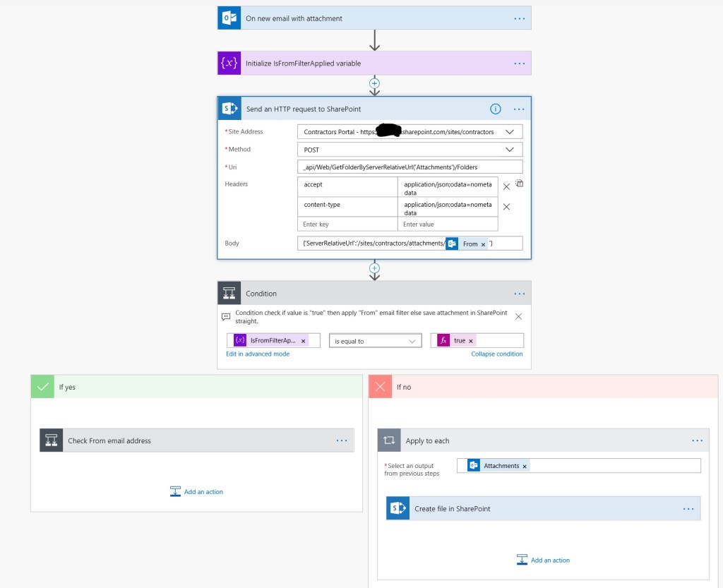
Task: Click the green checkmark icon on If yes branch
Action: point(41,387)
